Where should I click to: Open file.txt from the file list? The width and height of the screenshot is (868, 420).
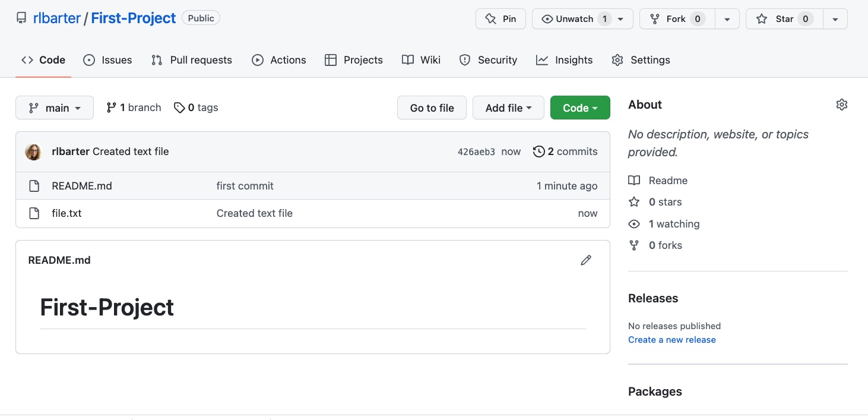(x=66, y=213)
